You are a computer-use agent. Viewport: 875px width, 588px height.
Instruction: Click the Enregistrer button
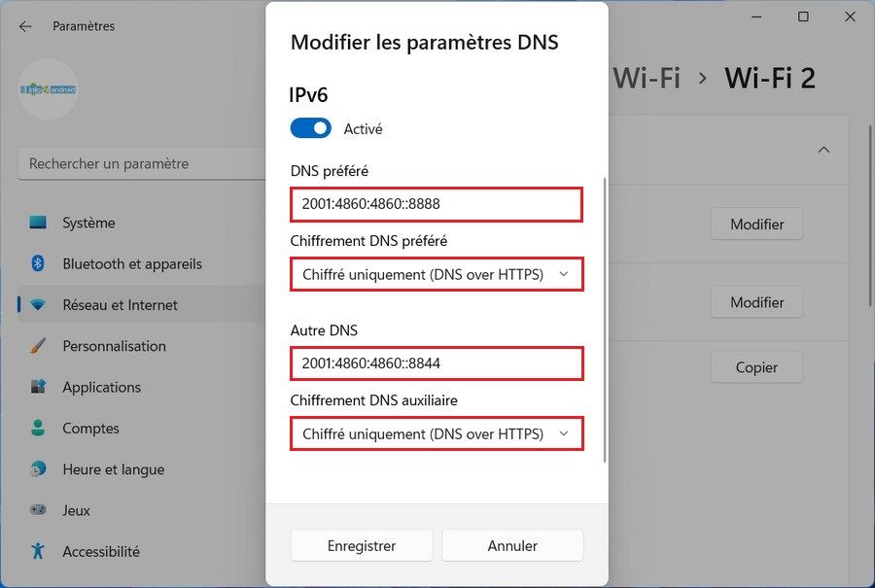tap(361, 545)
